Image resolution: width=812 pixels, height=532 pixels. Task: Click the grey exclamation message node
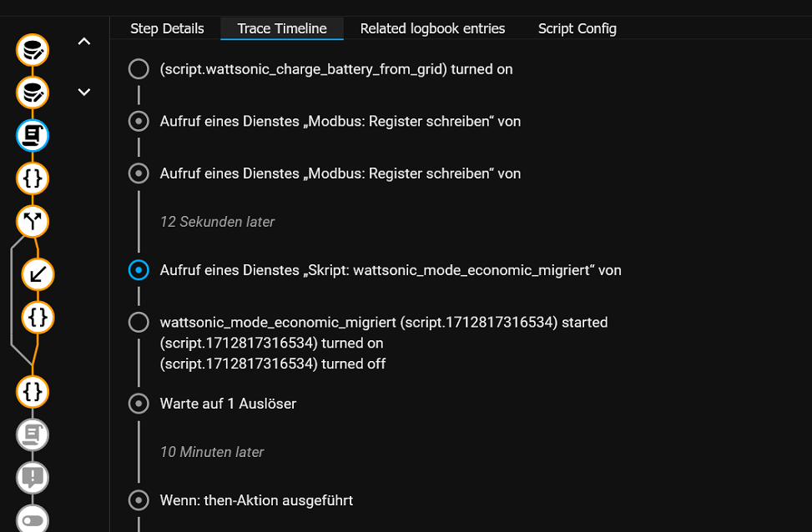coord(33,477)
